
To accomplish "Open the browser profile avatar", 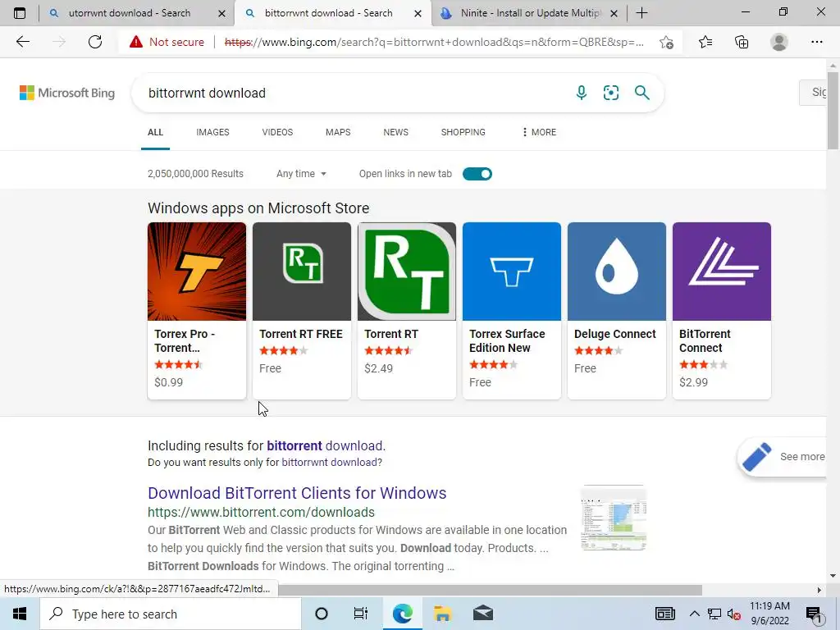I will pyautogui.click(x=779, y=42).
